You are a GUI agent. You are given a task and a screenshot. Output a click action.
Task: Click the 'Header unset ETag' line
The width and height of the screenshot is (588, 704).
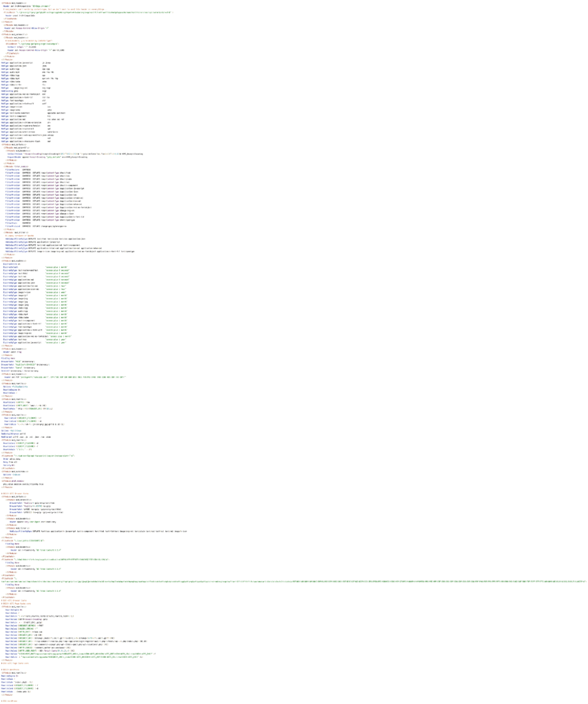(12, 352)
